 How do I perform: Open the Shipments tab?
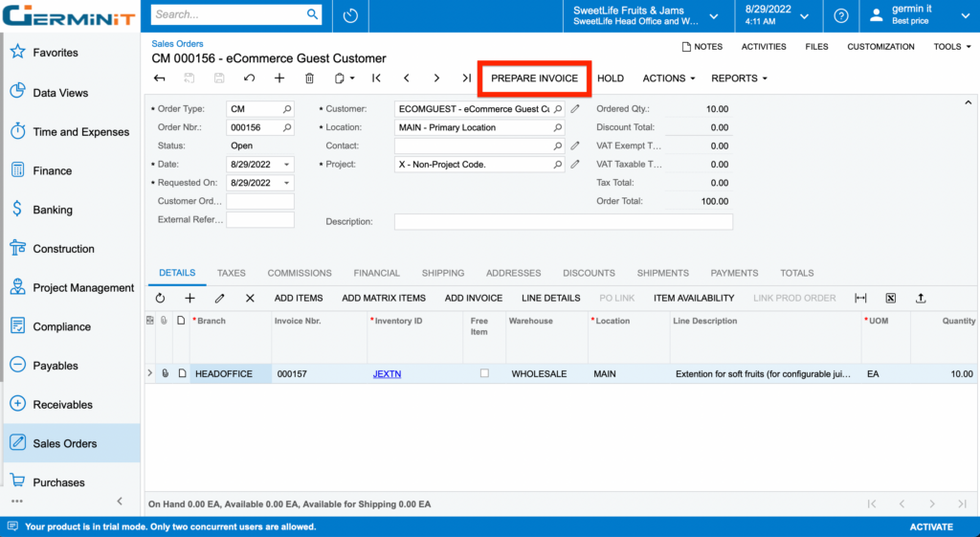(662, 273)
